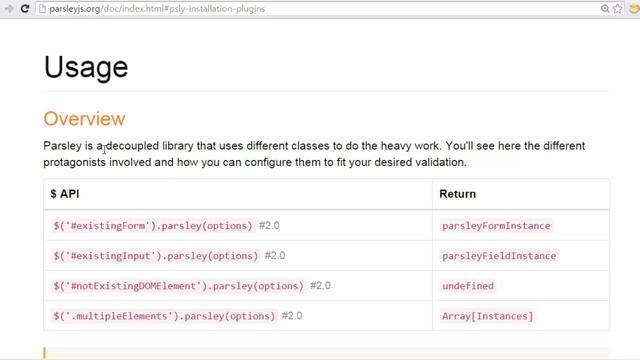Open the zoom magnifier icon in address bar
Screen dimensions: 640x360
click(x=605, y=9)
